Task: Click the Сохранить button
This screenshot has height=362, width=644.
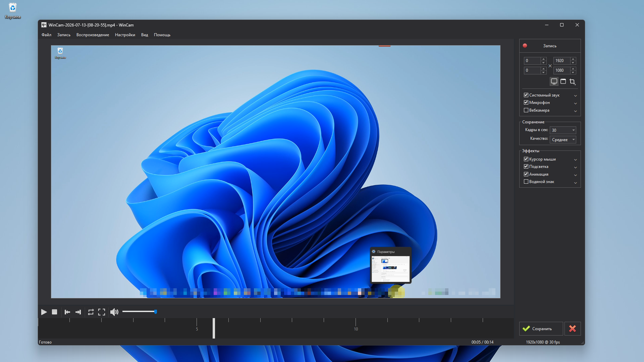Action: tap(541, 329)
